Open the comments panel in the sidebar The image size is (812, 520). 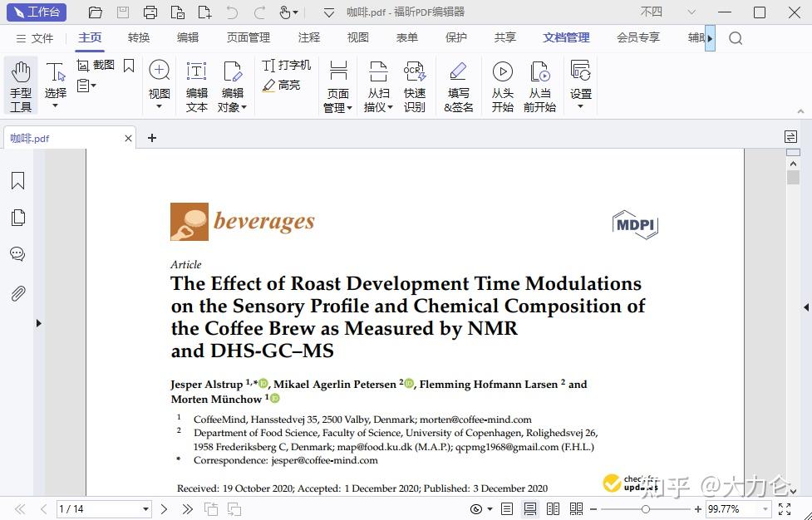(x=18, y=254)
